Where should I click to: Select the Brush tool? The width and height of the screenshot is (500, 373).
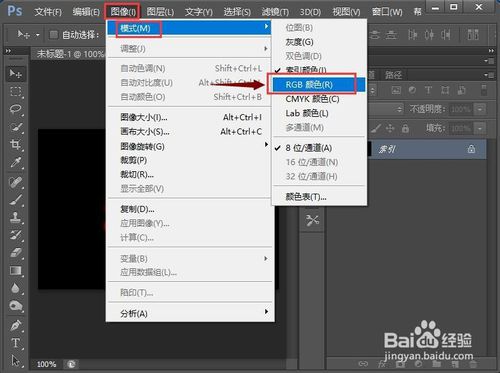(x=15, y=200)
